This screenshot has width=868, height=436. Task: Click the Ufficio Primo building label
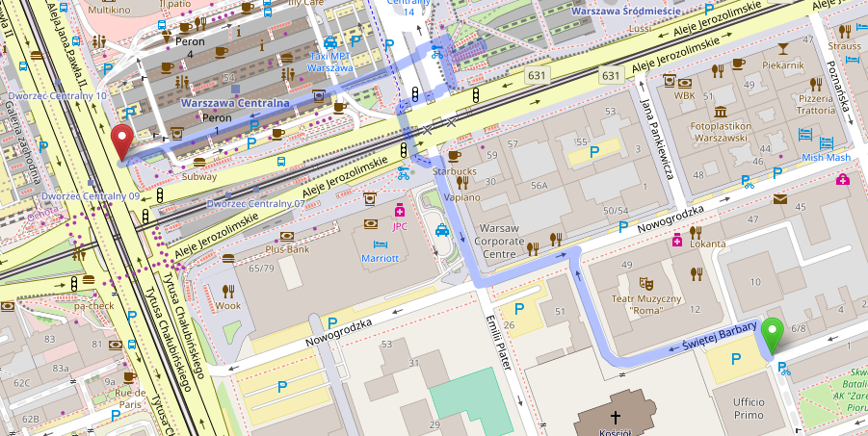click(749, 408)
